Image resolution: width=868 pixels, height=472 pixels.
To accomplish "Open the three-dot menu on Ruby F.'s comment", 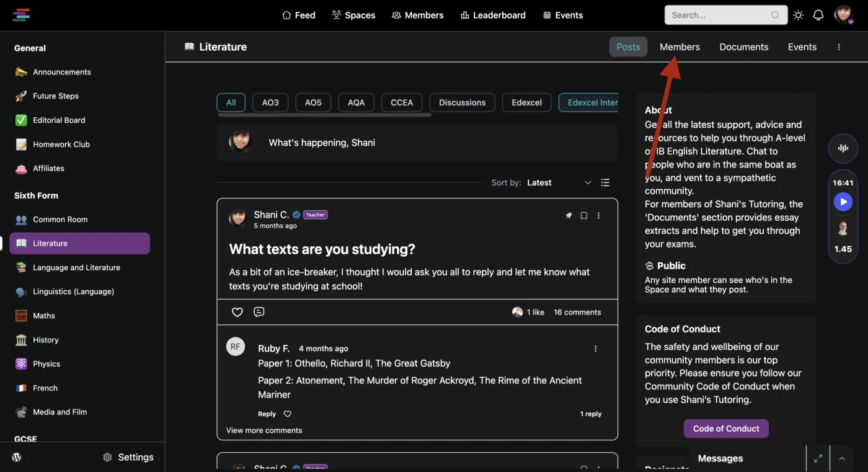I will coord(596,349).
